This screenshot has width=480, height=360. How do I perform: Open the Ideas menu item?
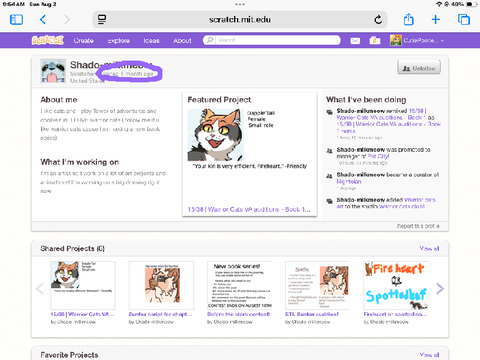click(151, 41)
